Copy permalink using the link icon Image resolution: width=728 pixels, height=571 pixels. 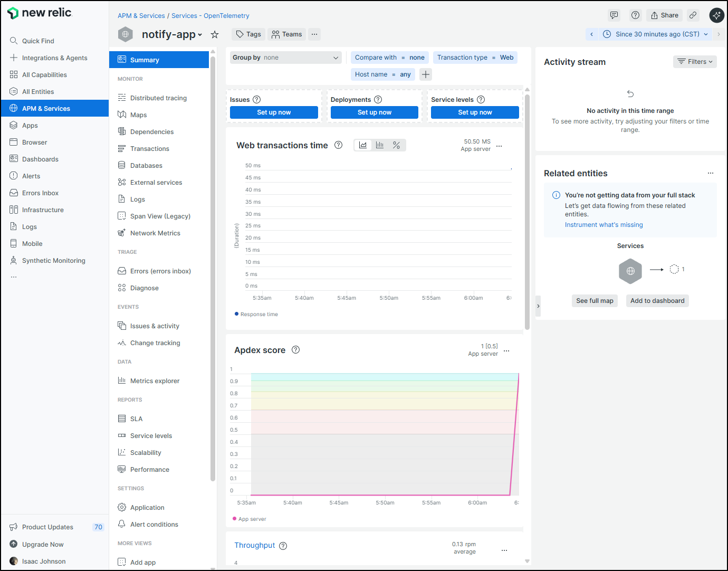coord(693,15)
